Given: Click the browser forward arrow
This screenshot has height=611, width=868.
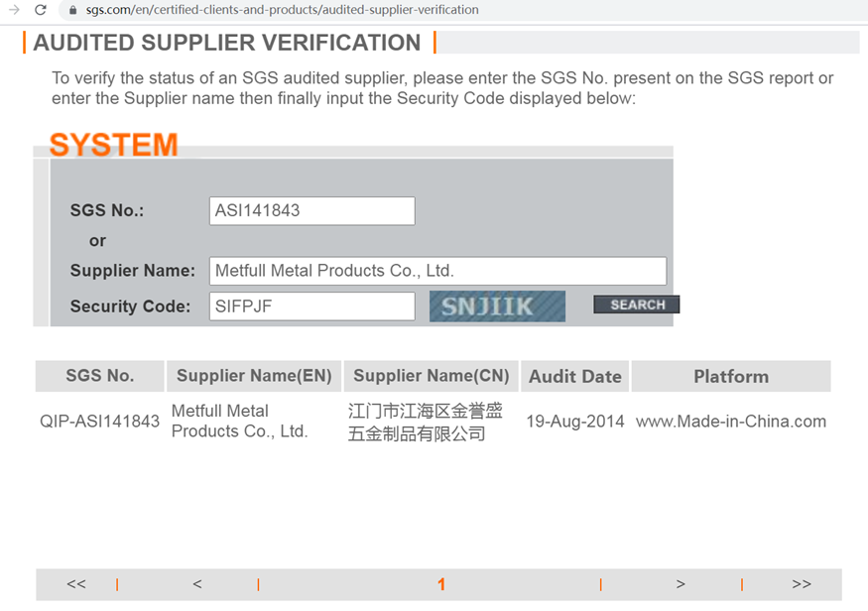Looking at the screenshot, I should pos(14,10).
